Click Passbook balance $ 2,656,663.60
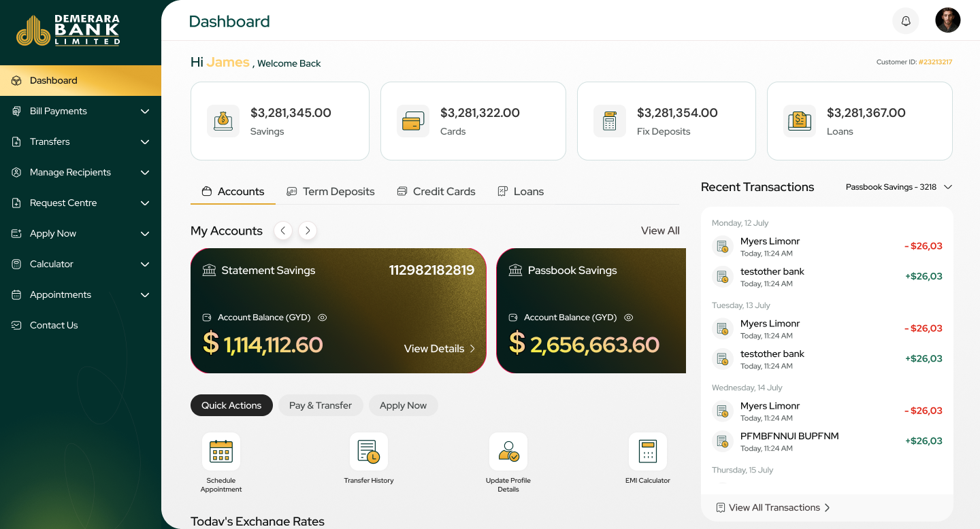The image size is (980, 529). pyautogui.click(x=584, y=344)
